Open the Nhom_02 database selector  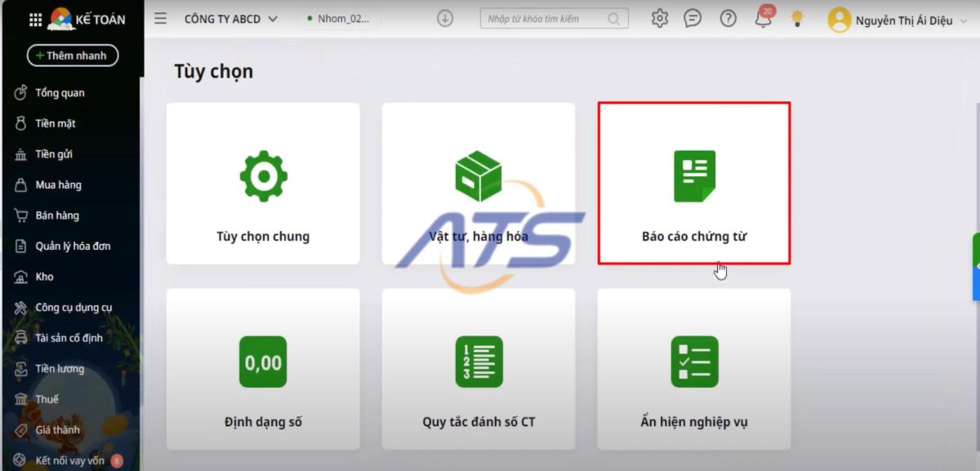(x=339, y=19)
